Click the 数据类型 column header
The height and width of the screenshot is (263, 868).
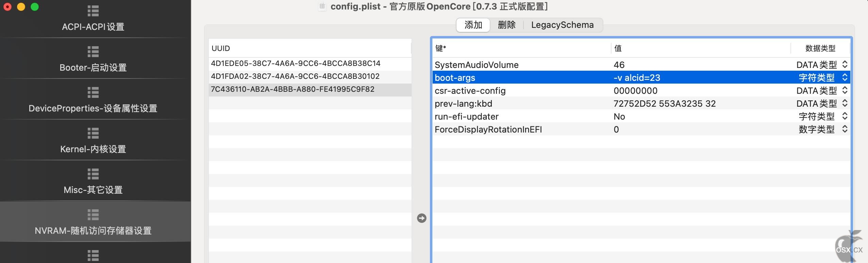(820, 48)
